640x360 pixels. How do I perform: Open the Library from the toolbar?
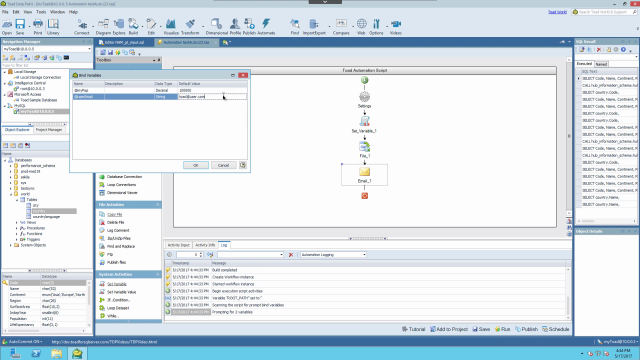point(53,27)
